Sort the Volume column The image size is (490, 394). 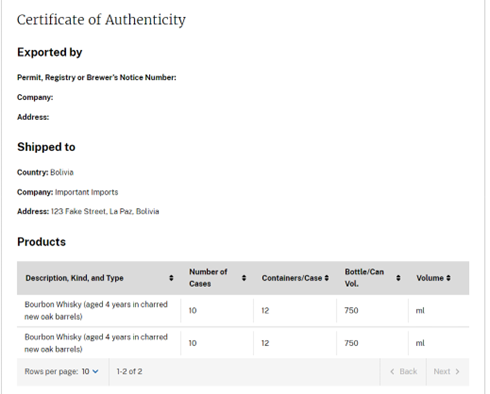[448, 278]
